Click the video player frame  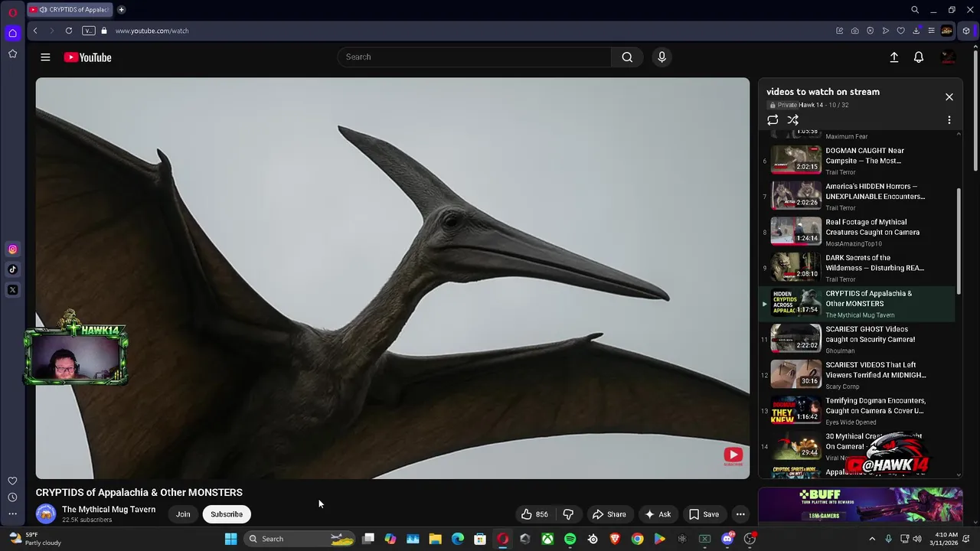(393, 278)
